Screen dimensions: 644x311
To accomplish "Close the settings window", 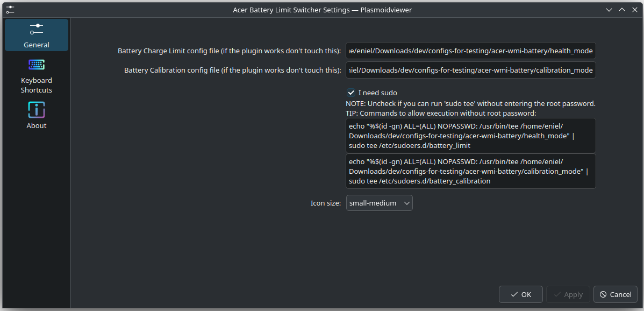I will [x=634, y=10].
